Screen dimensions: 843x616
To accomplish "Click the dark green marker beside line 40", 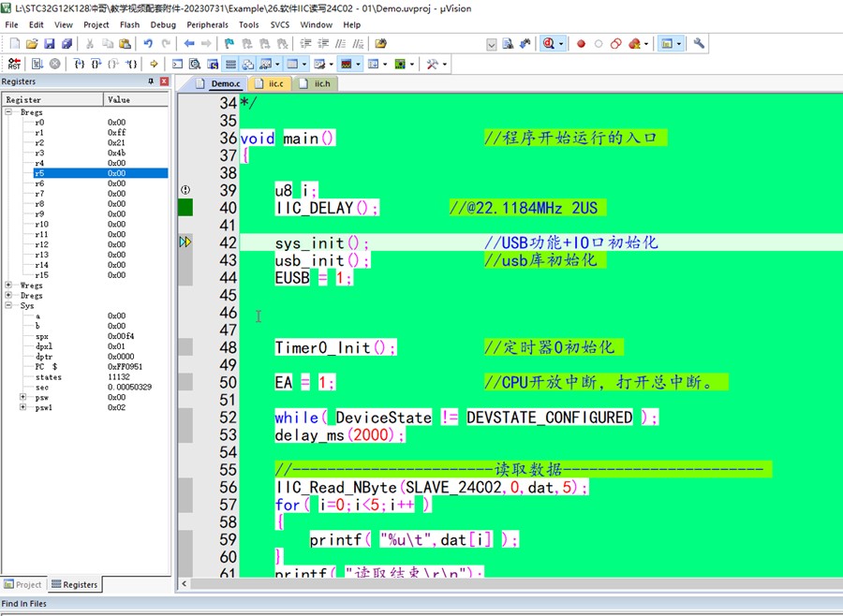I will 185,208.
